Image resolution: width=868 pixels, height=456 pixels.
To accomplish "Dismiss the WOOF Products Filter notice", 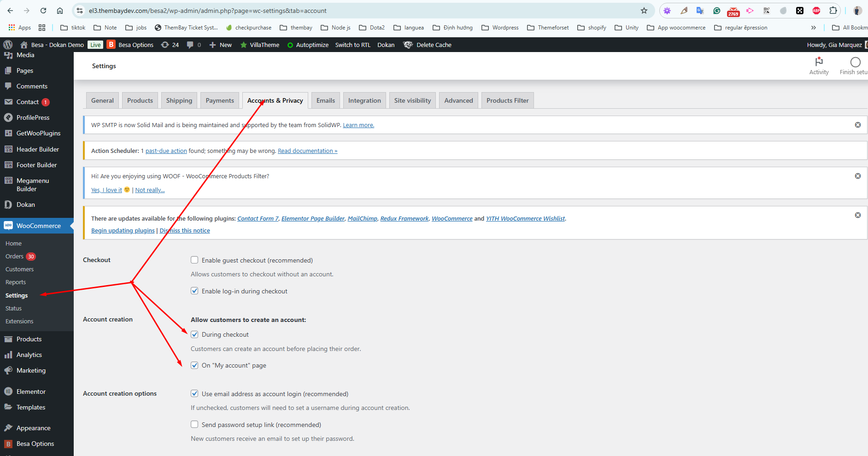I will 858,176.
